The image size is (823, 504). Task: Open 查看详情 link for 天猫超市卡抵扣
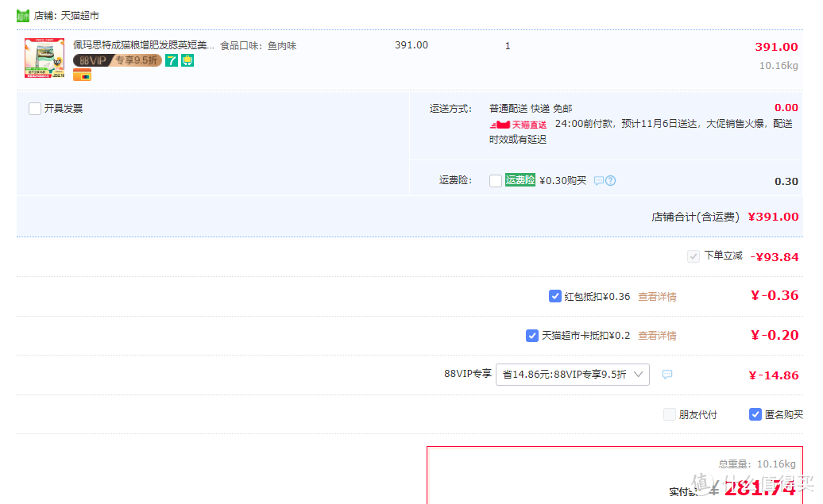[x=657, y=336]
